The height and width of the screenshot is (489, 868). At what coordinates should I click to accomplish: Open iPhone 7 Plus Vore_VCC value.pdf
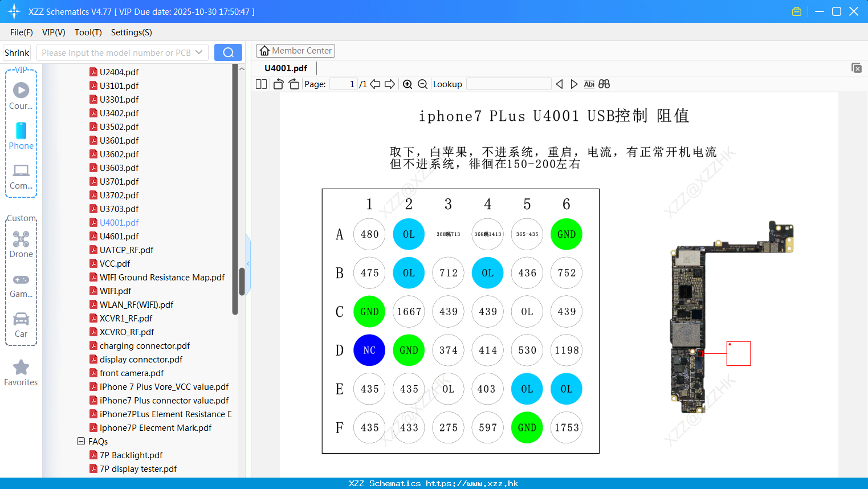pos(159,386)
